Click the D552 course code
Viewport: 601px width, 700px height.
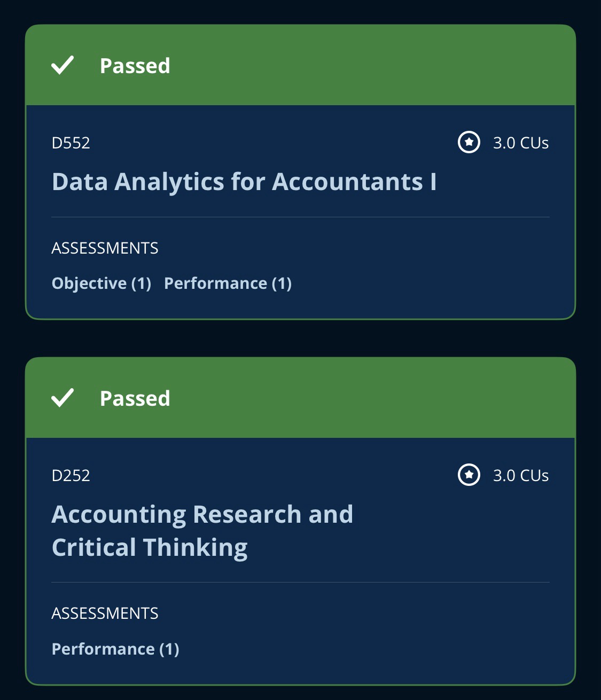coord(71,143)
